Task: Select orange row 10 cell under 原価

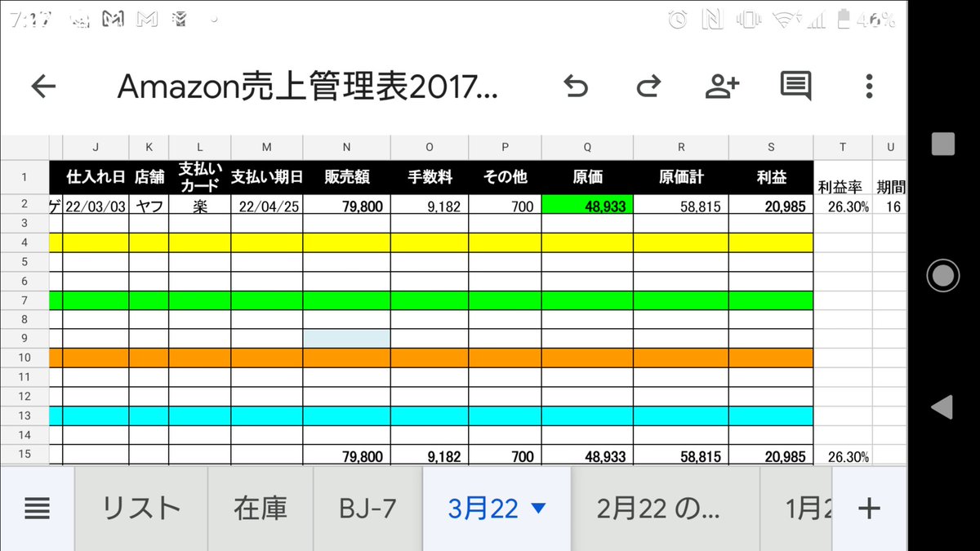Action: (x=587, y=358)
